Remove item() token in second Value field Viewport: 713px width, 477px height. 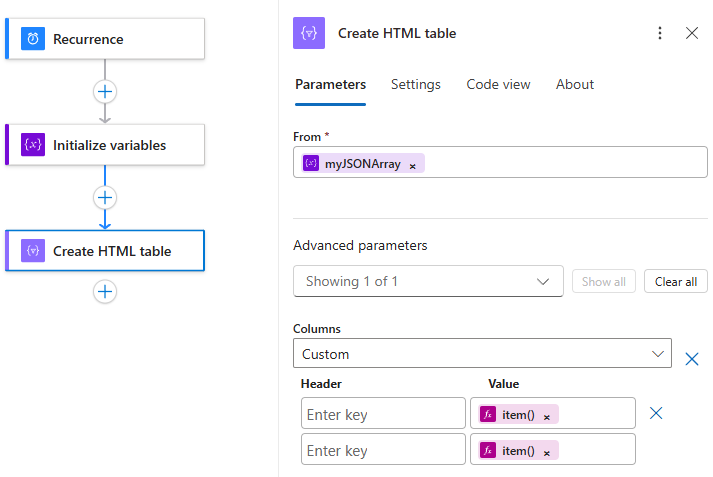(x=547, y=453)
